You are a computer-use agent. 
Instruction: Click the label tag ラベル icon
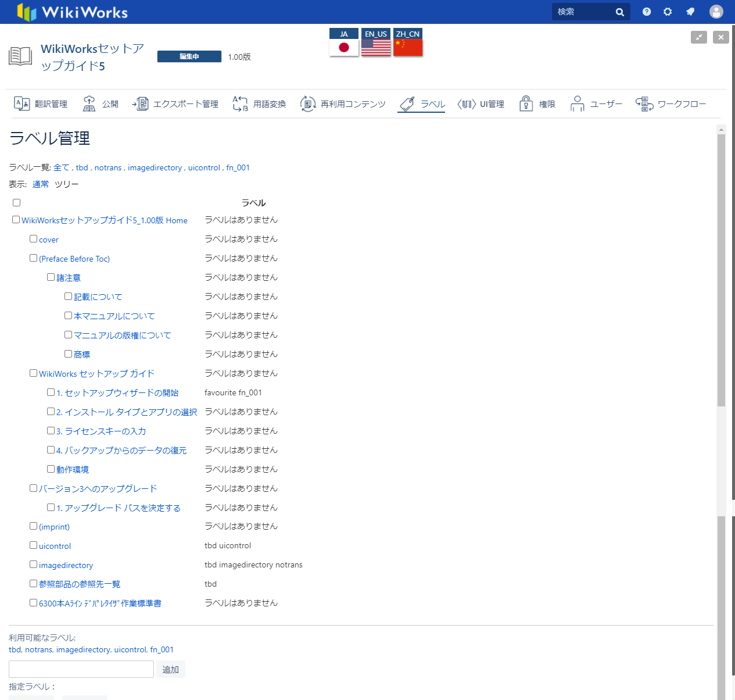click(407, 103)
